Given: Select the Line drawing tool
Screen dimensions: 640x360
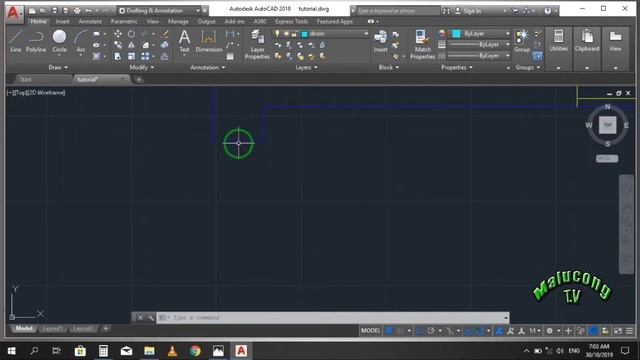Looking at the screenshot, I should click(16, 41).
